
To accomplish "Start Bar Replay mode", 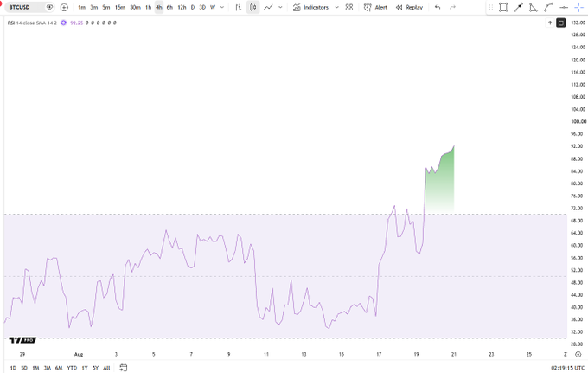I will coord(410,7).
